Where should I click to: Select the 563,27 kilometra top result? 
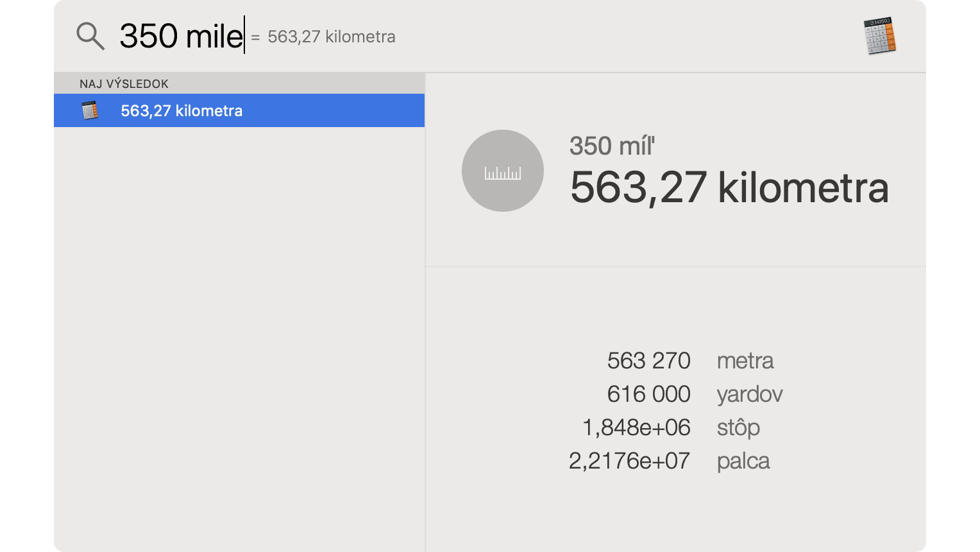click(239, 110)
